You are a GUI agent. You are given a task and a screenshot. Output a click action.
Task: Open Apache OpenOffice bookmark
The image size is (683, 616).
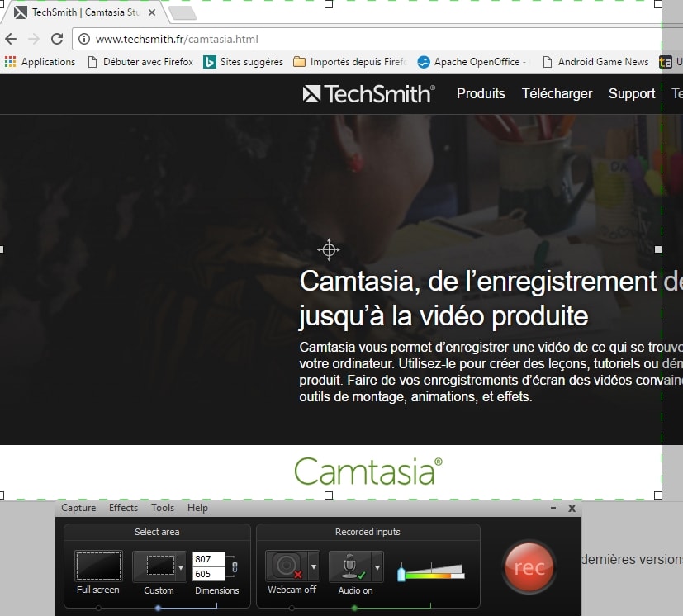tap(472, 62)
